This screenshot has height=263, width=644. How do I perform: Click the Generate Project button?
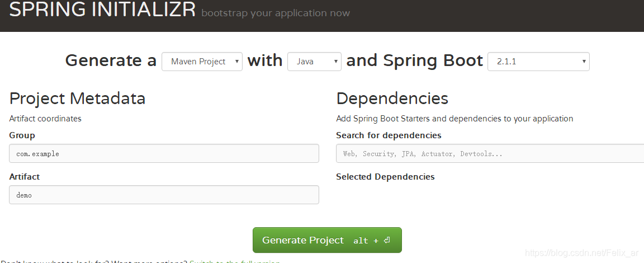click(327, 240)
